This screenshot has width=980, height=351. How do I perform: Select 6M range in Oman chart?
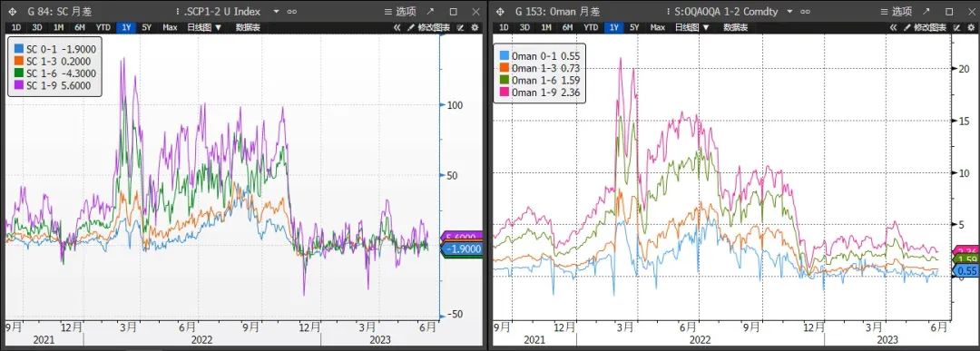click(x=567, y=27)
